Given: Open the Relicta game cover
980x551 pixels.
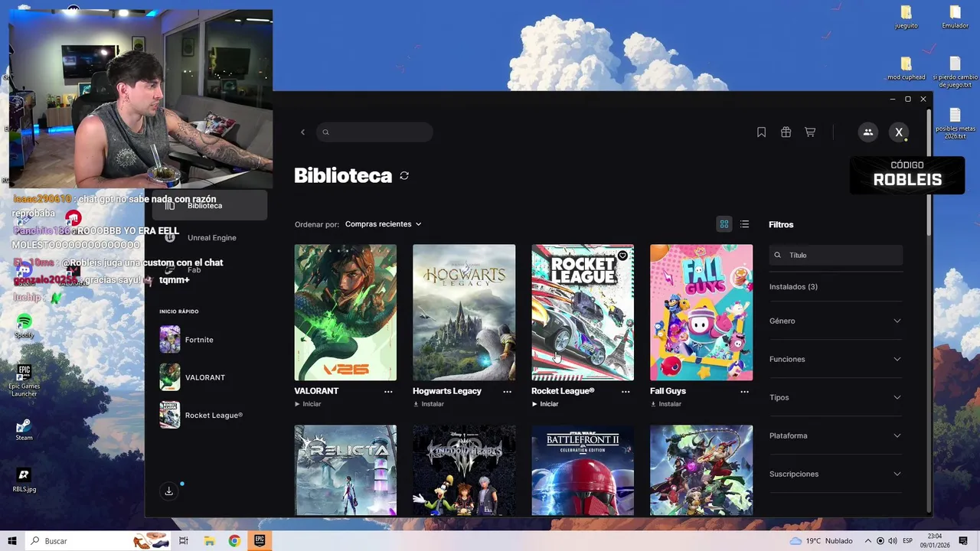Looking at the screenshot, I should (x=345, y=471).
